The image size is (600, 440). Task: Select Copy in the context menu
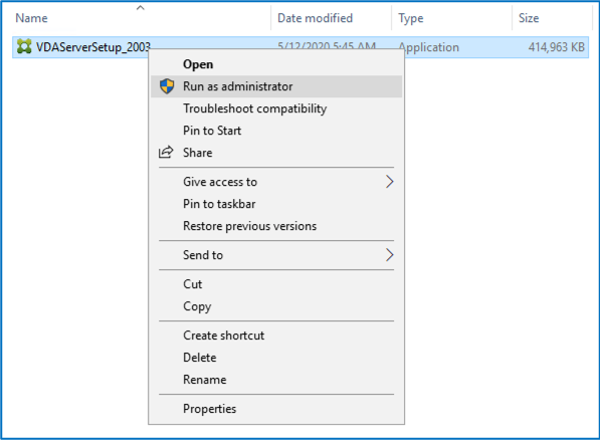coord(197,306)
